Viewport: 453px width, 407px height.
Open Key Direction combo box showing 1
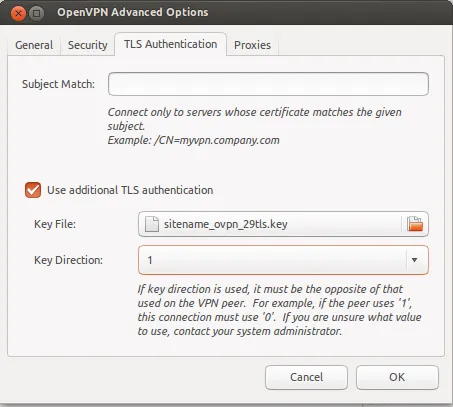[x=283, y=260]
